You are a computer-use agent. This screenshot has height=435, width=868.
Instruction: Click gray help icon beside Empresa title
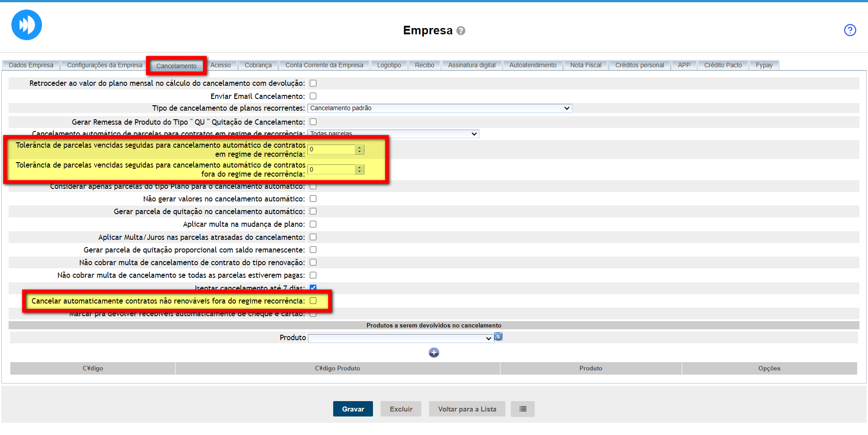[x=461, y=31]
